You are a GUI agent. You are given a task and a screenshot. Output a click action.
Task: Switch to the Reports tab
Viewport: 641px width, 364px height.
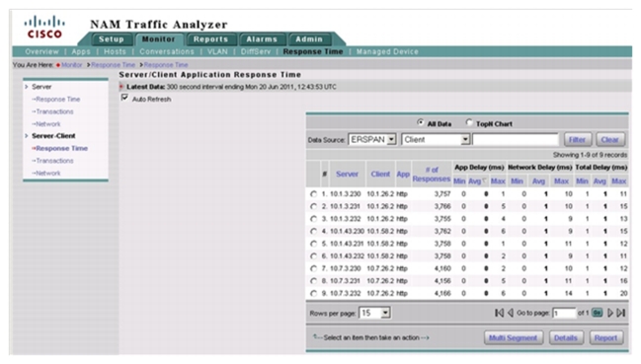point(210,39)
